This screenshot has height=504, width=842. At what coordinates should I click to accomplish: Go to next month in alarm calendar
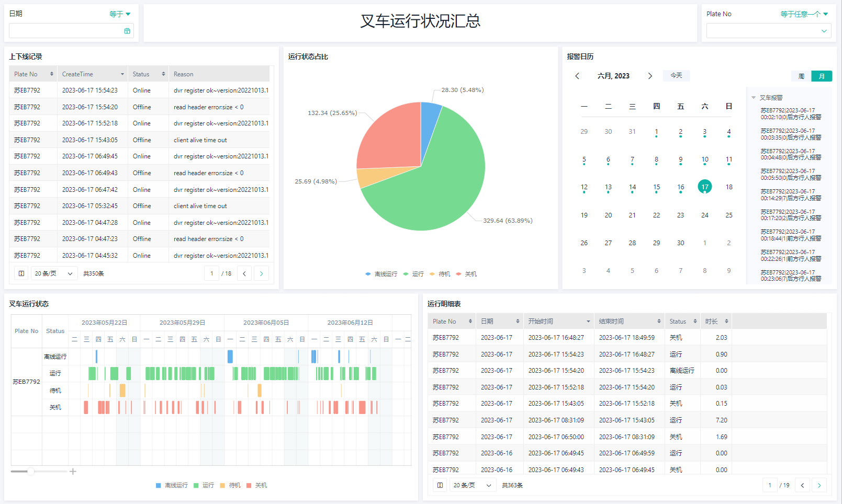pos(650,76)
